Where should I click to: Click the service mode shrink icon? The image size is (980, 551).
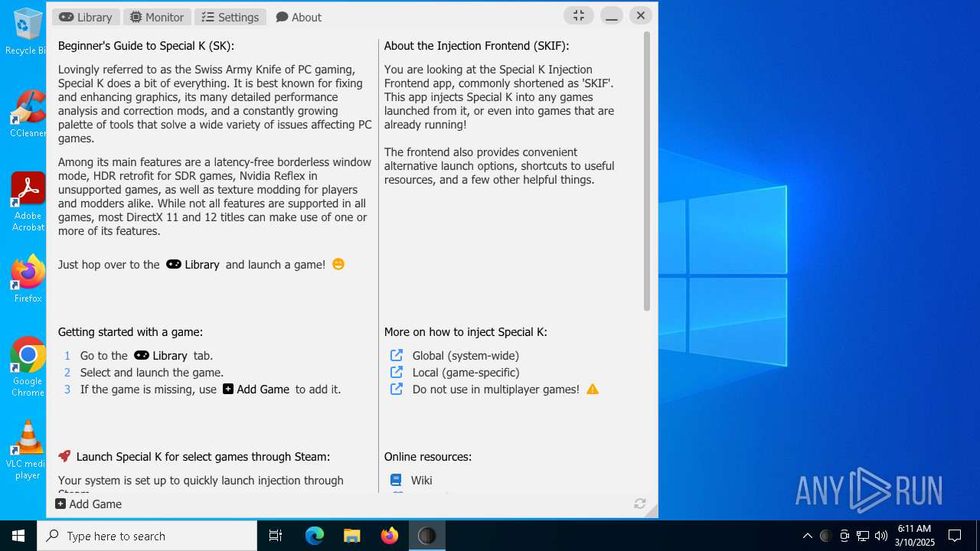[579, 15]
